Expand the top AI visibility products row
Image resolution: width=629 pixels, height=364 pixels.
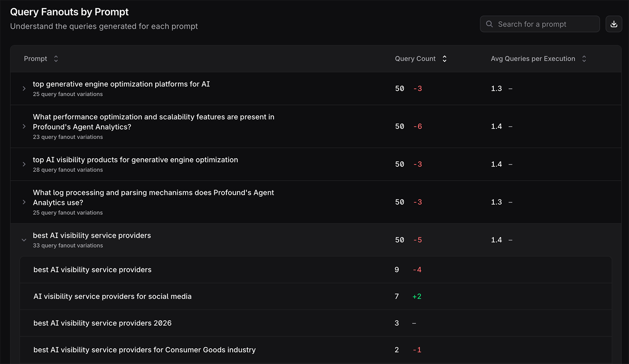coord(24,164)
